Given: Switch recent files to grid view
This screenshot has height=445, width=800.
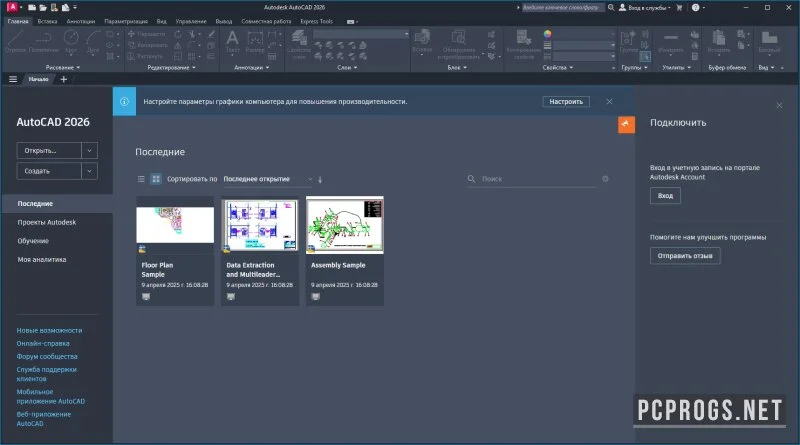Looking at the screenshot, I should click(156, 179).
